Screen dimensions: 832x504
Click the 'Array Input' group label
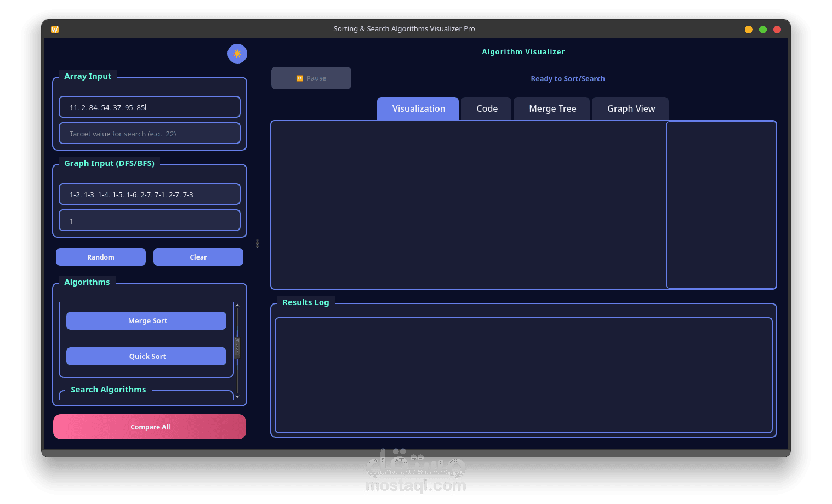pos(88,76)
